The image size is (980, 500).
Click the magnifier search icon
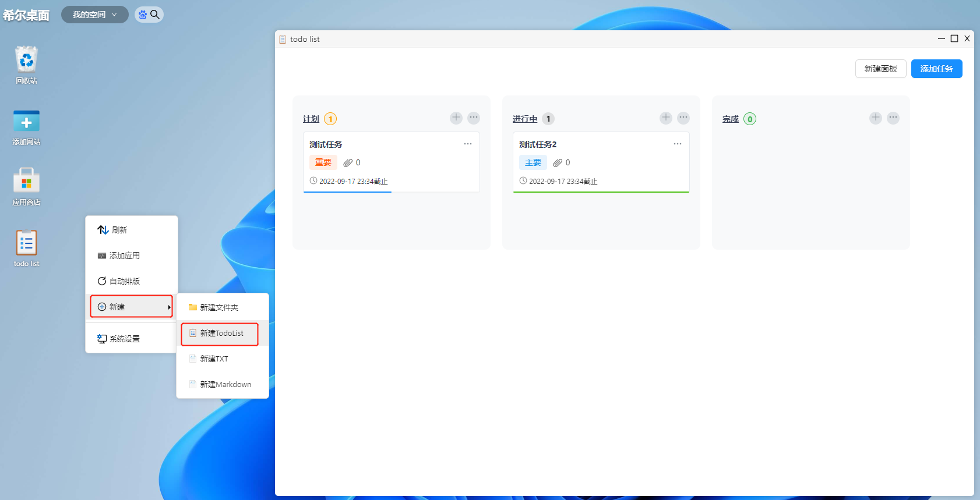pyautogui.click(x=155, y=15)
